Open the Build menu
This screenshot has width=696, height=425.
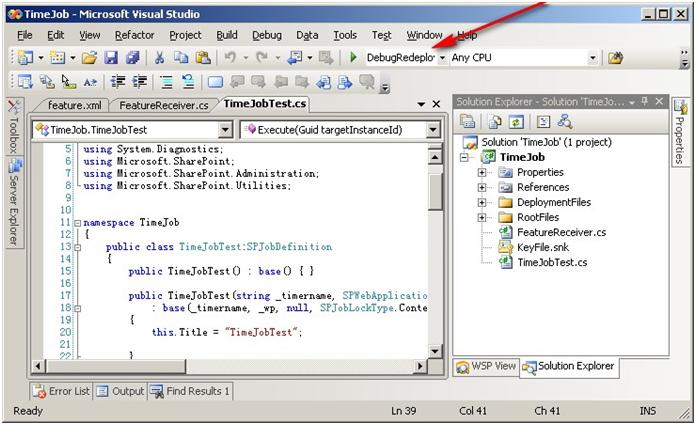point(227,35)
